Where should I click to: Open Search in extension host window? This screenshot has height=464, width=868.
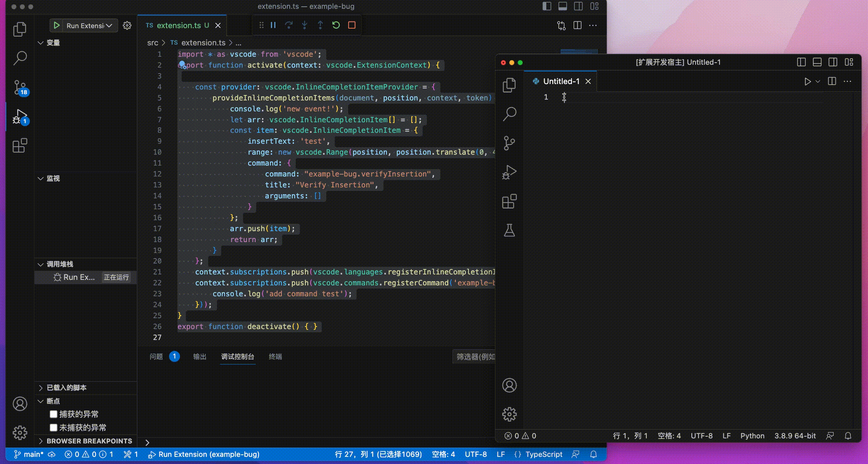click(509, 114)
